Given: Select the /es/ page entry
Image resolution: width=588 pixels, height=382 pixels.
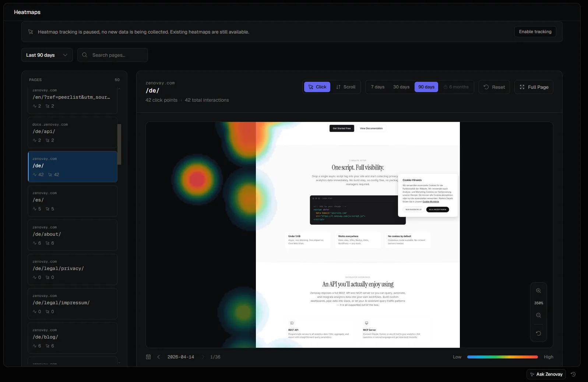Looking at the screenshot, I should (73, 201).
